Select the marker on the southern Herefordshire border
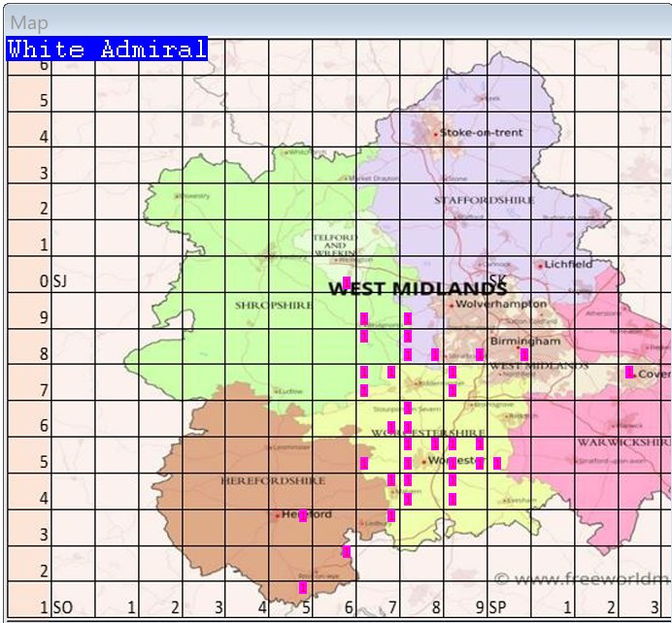Viewport: 672px width, 623px height. tap(347, 551)
